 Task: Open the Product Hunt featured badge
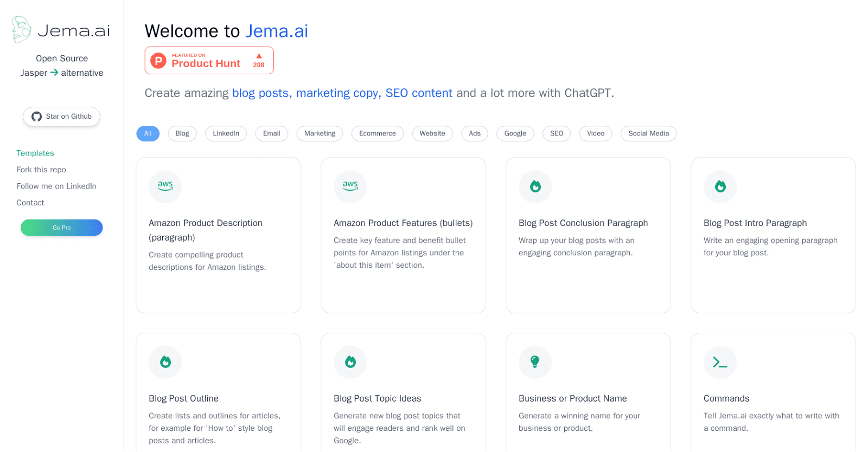click(209, 60)
